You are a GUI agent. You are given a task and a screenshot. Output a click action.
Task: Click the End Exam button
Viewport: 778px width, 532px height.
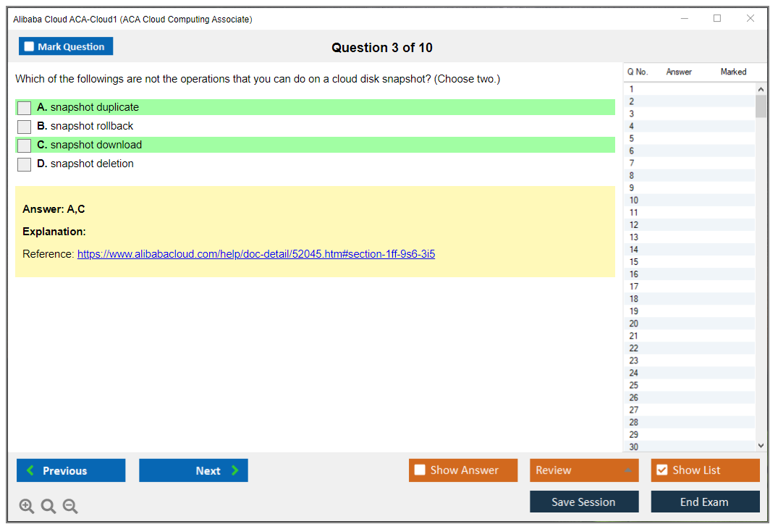[705, 502]
